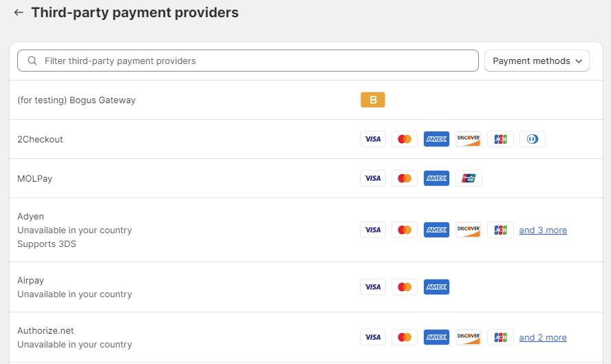Click the Mastercard icon in the Authorize.net row
This screenshot has height=364, width=611.
(x=405, y=337)
